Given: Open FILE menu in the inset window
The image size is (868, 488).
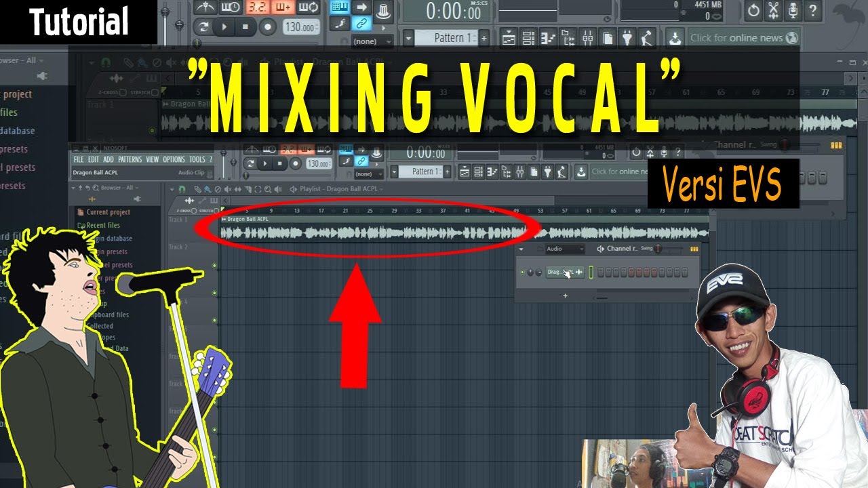Looking at the screenshot, I should (79, 160).
